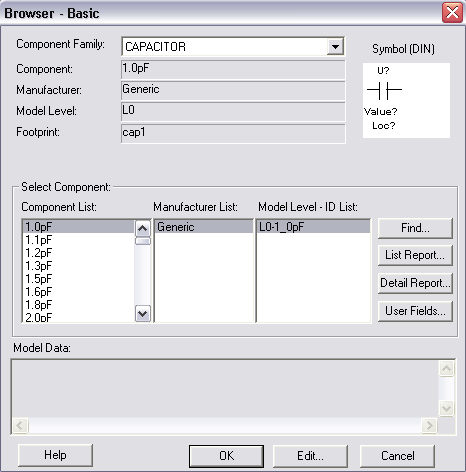The height and width of the screenshot is (472, 466).
Task: Open the Component Family dropdown arrow
Action: click(335, 46)
